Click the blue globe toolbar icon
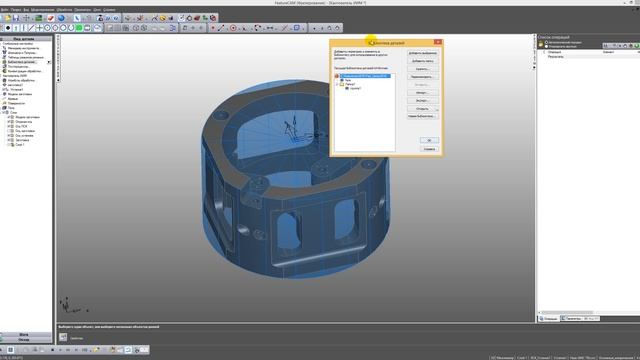The width and height of the screenshot is (640, 360). 61,18
